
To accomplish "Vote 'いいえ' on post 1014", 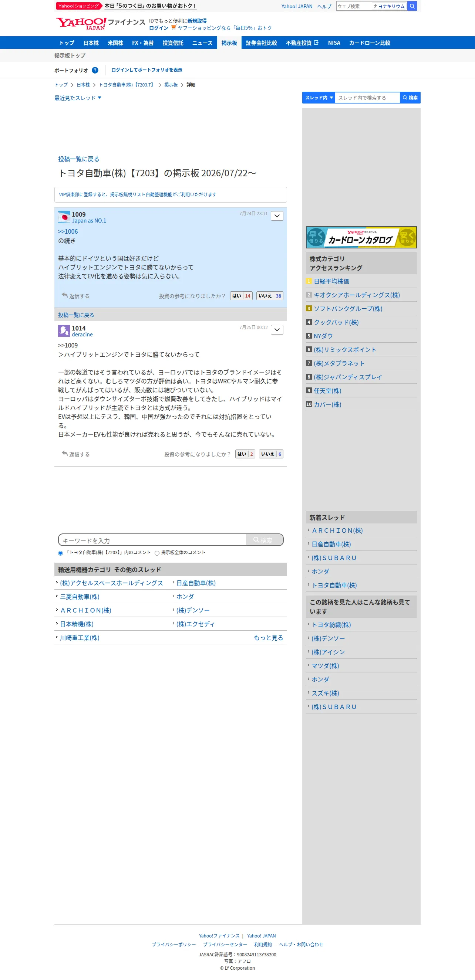I will (x=271, y=454).
